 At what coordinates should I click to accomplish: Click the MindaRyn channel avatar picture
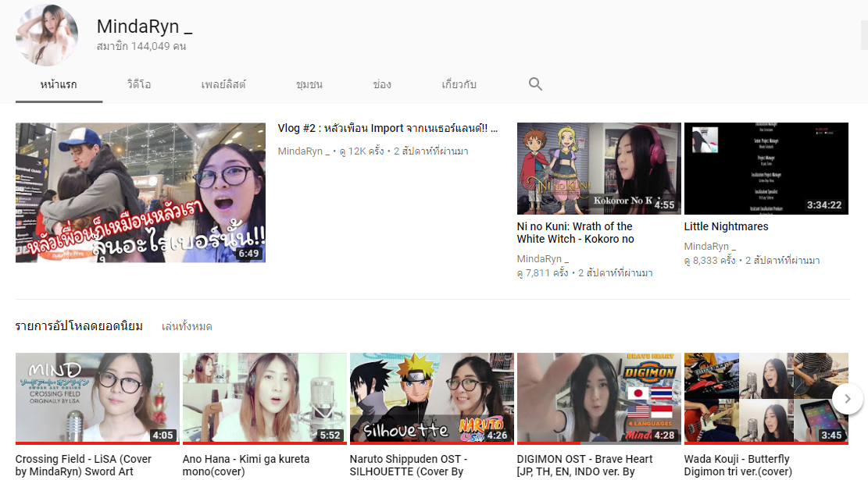click(x=47, y=35)
